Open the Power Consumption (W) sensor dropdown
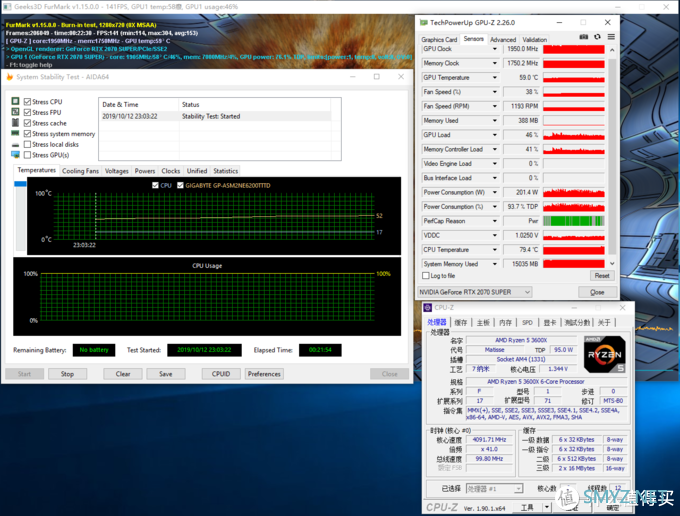680x516 pixels. click(494, 192)
